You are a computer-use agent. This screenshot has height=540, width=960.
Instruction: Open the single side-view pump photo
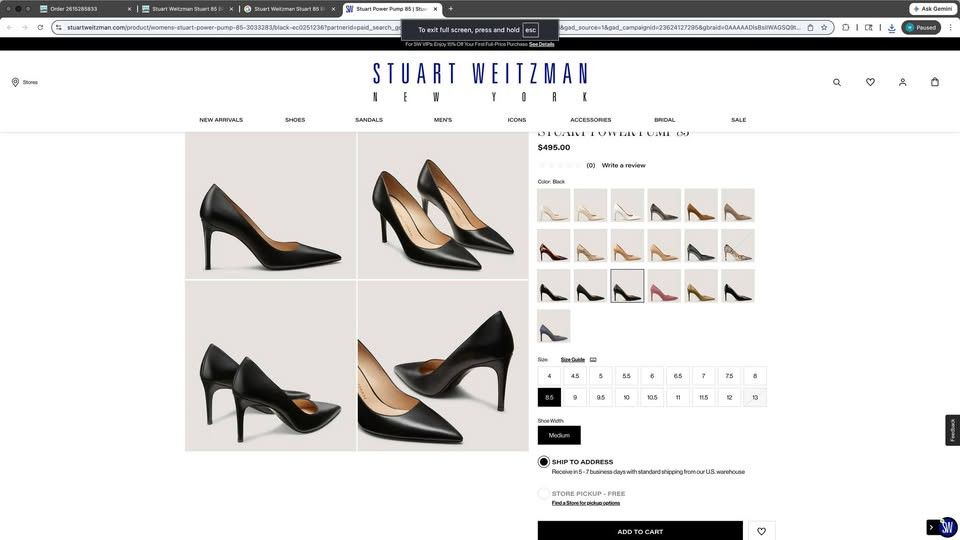point(270,205)
